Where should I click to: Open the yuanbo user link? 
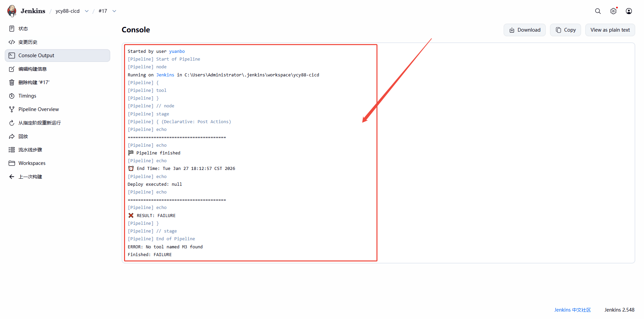click(x=177, y=51)
